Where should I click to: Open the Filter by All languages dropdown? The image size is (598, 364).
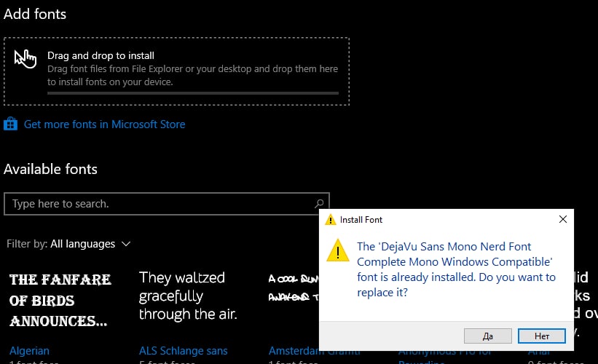click(68, 244)
